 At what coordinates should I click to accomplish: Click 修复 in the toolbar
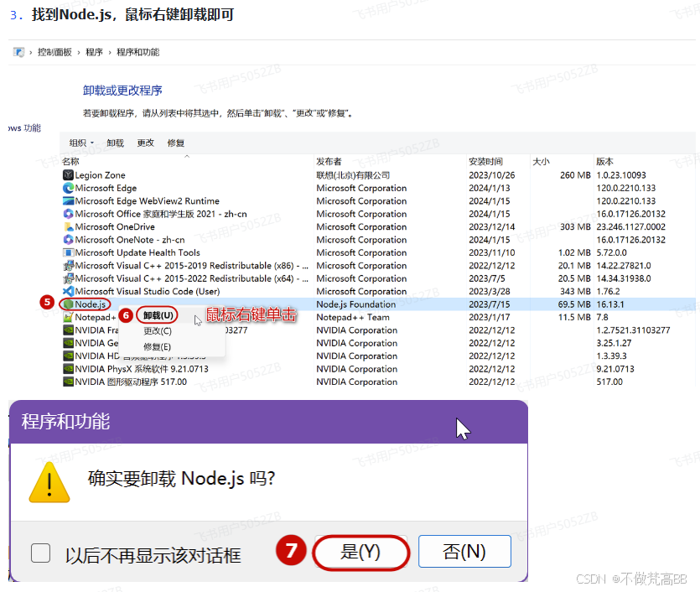[176, 143]
